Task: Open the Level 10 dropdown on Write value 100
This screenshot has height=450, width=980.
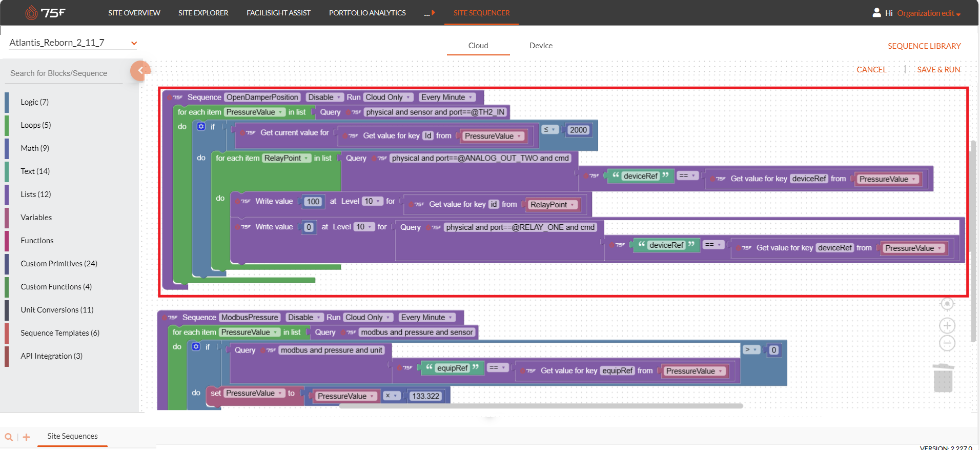Action: 372,201
